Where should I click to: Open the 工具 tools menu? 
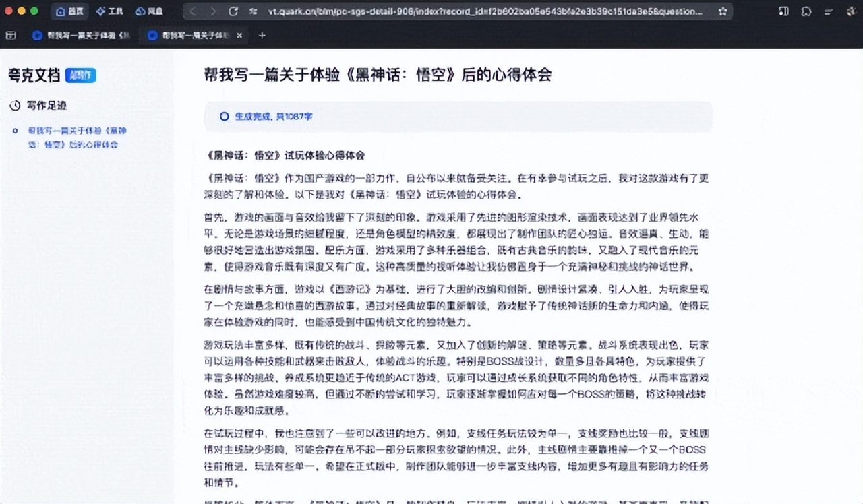click(x=109, y=11)
